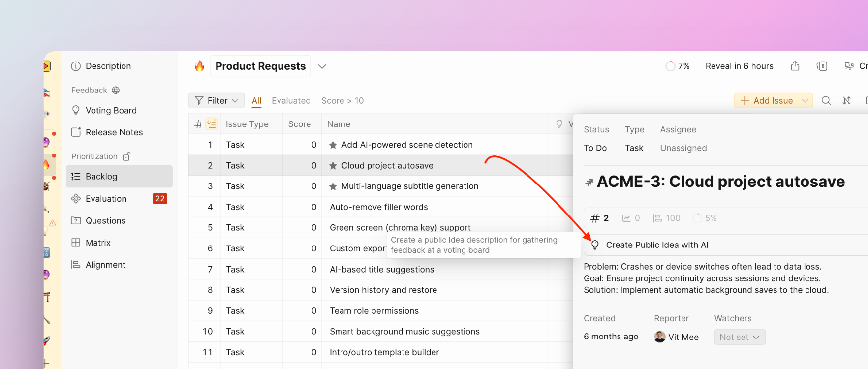This screenshot has width=868, height=369.
Task: Click the header icon showing number 8
Action: [822, 66]
